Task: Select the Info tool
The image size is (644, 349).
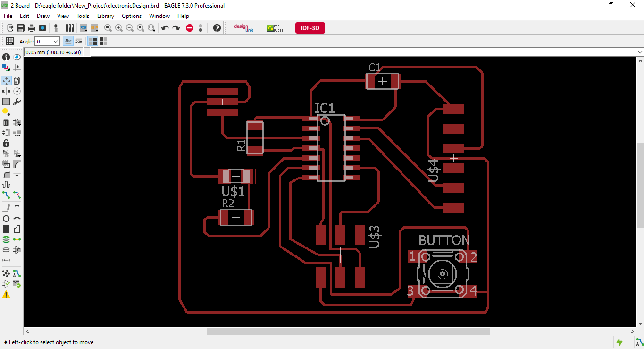Action: point(6,57)
